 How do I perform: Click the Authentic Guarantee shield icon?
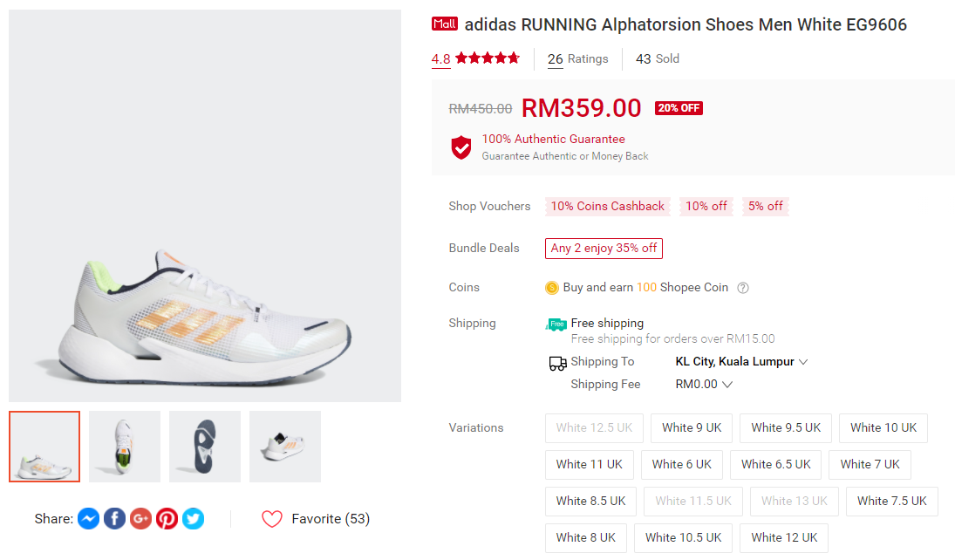coord(461,147)
